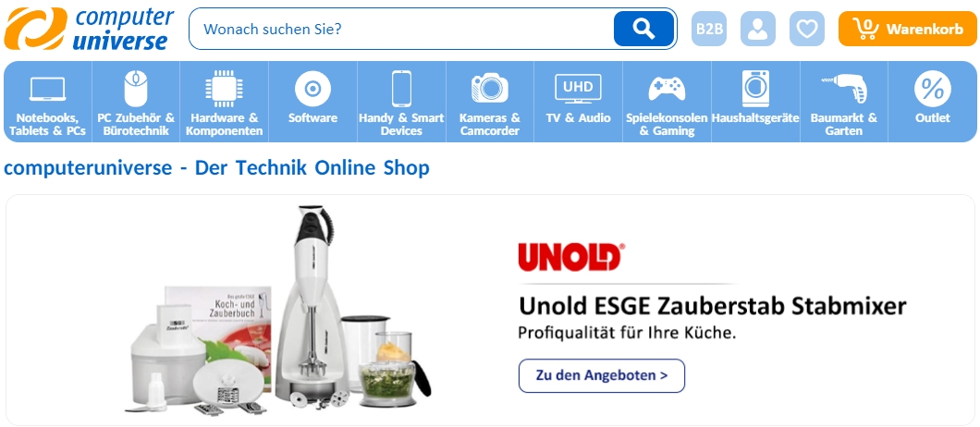The width and height of the screenshot is (980, 427).
Task: Click the mouse icon for PC Zubehör
Action: coord(136,88)
